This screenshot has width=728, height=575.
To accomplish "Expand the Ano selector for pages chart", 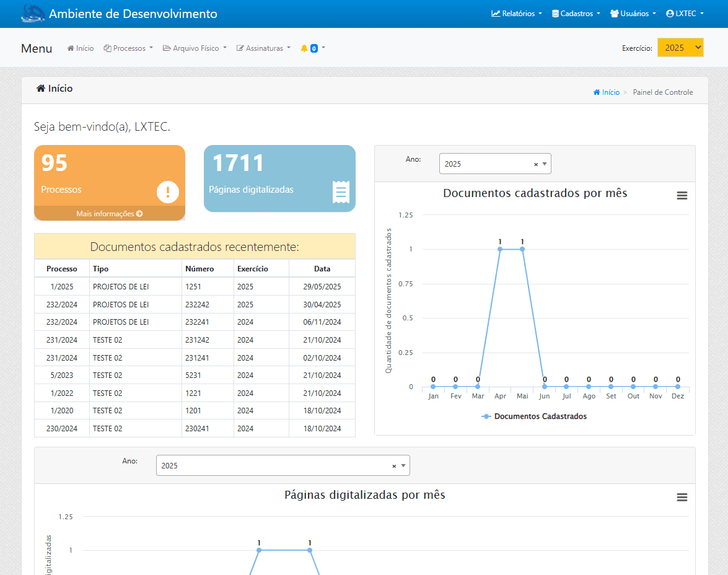I will [x=403, y=466].
